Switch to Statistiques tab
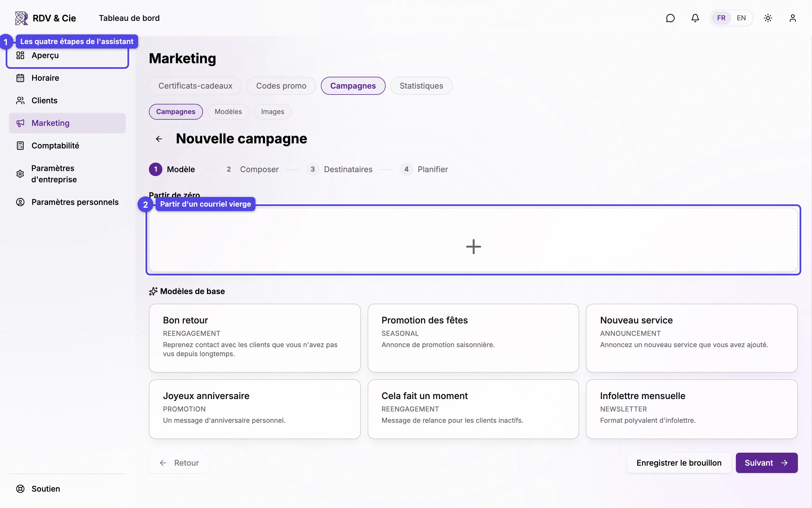This screenshot has height=508, width=812. 421,86
